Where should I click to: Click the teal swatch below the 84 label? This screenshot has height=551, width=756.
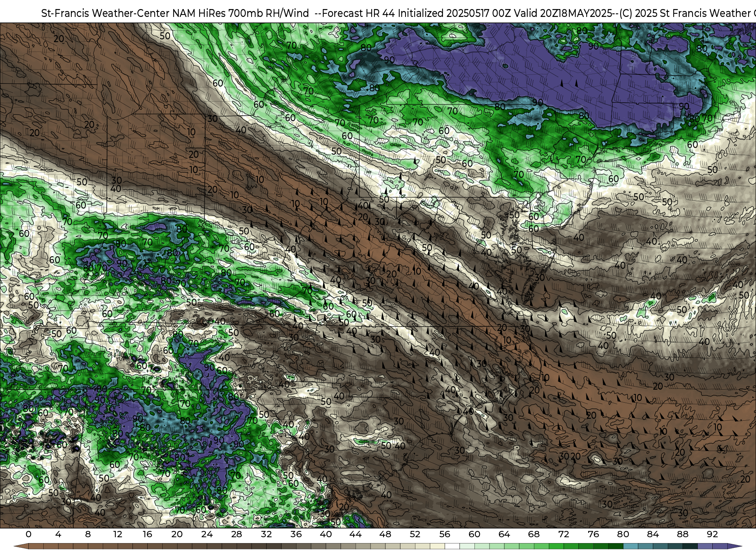[x=660, y=547]
